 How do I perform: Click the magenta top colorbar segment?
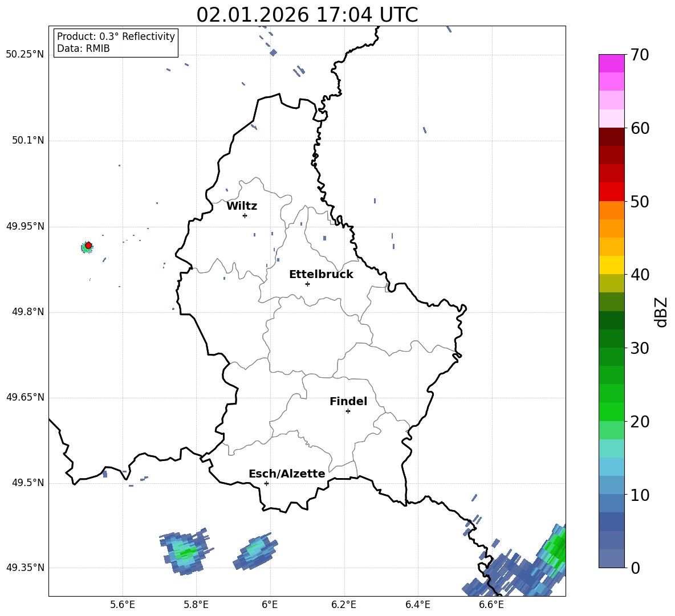[x=612, y=63]
